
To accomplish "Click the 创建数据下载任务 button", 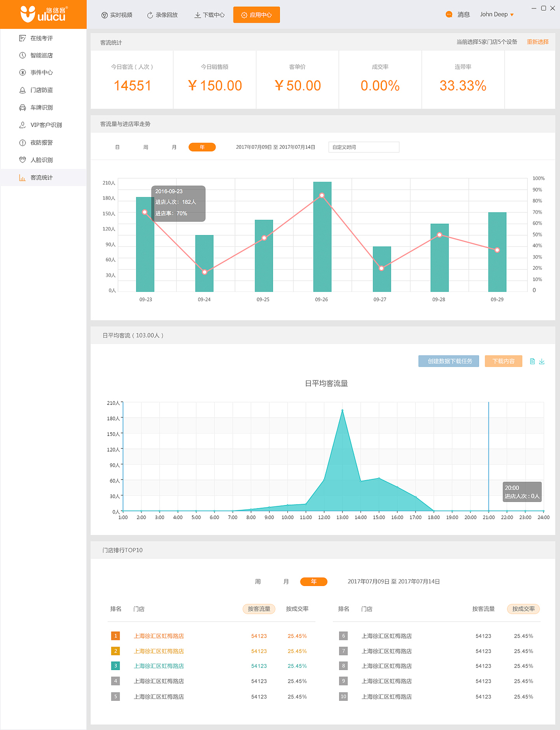I will click(x=449, y=361).
